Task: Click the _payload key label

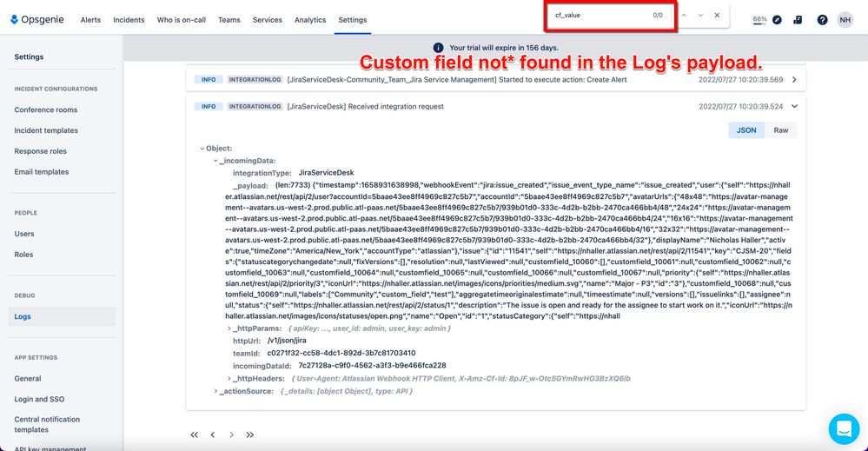Action: 250,186
